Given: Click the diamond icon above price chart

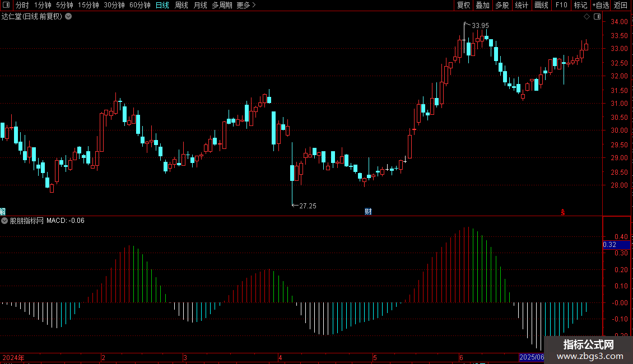Looking at the screenshot, I should coord(587,17).
